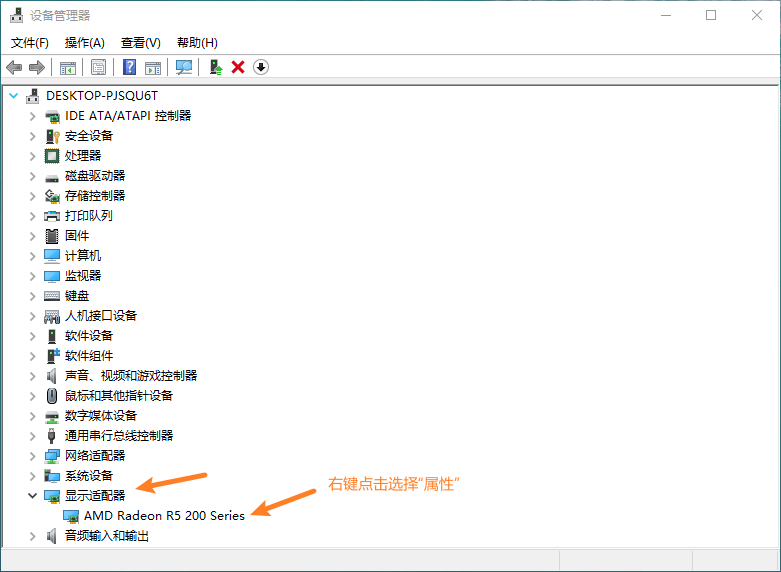
Task: Click the AMD Radeon R5 200 Series icon
Action: pos(71,516)
